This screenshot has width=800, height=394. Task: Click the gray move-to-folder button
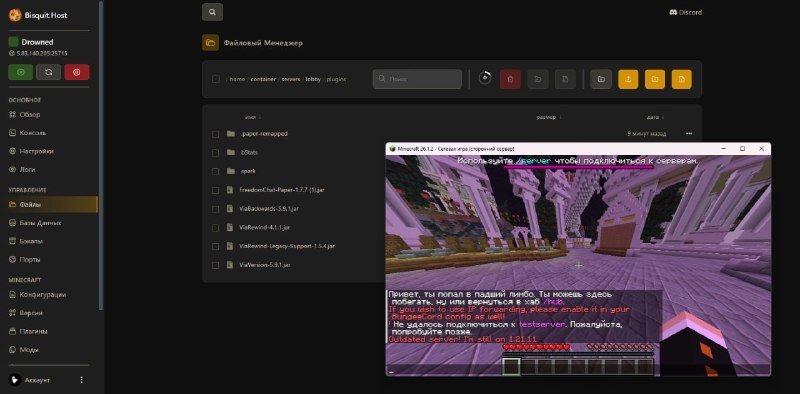pos(538,79)
